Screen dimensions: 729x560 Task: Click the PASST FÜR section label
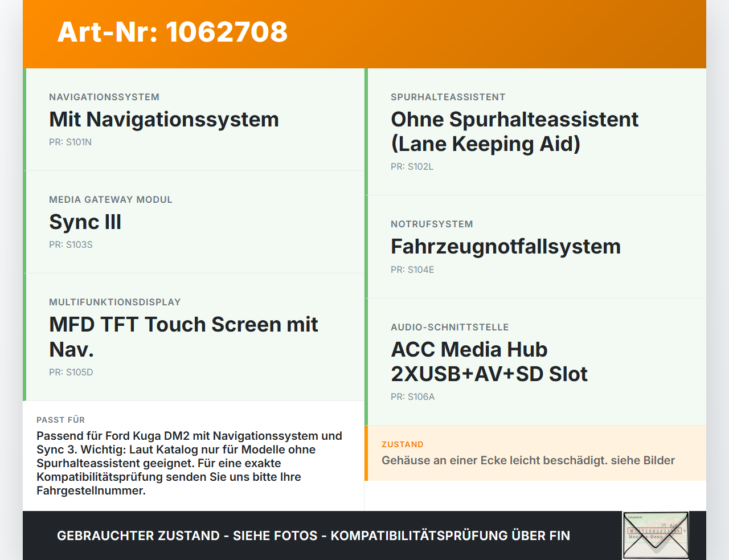click(60, 420)
